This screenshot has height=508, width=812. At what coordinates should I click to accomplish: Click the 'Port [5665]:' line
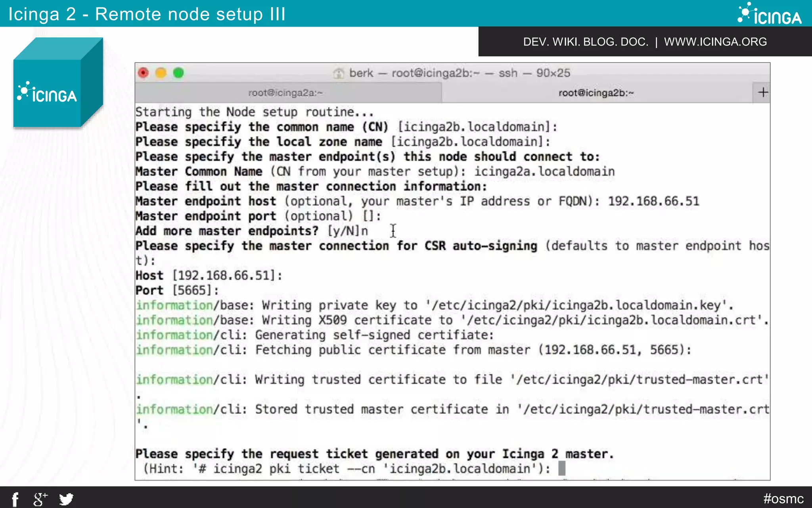[177, 291]
